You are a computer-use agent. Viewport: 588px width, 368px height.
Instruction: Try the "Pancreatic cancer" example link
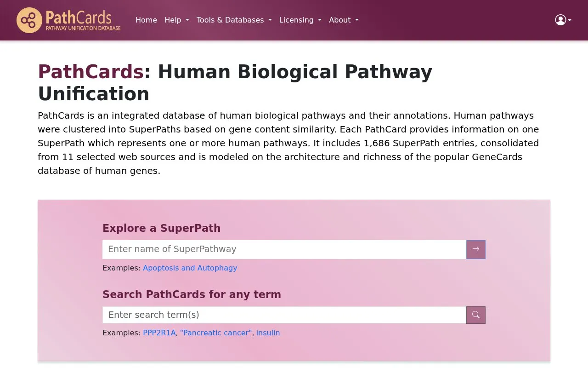pos(216,333)
